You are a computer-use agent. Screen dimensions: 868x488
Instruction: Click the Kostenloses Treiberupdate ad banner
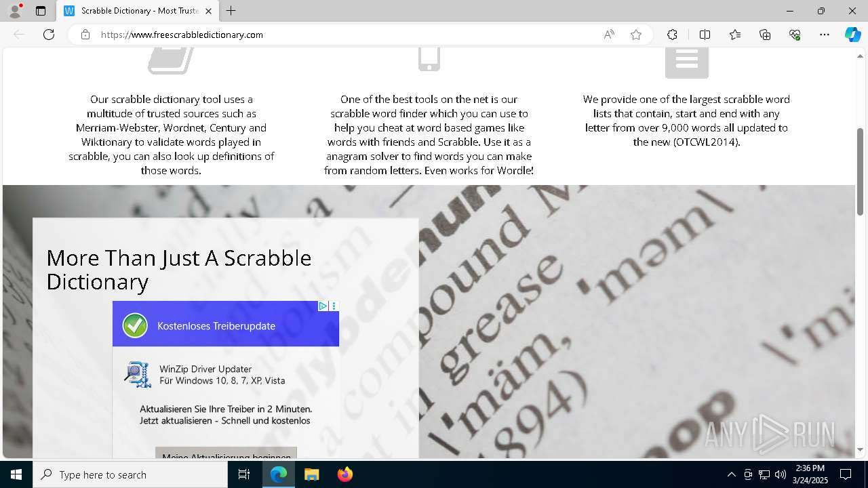[226, 324]
